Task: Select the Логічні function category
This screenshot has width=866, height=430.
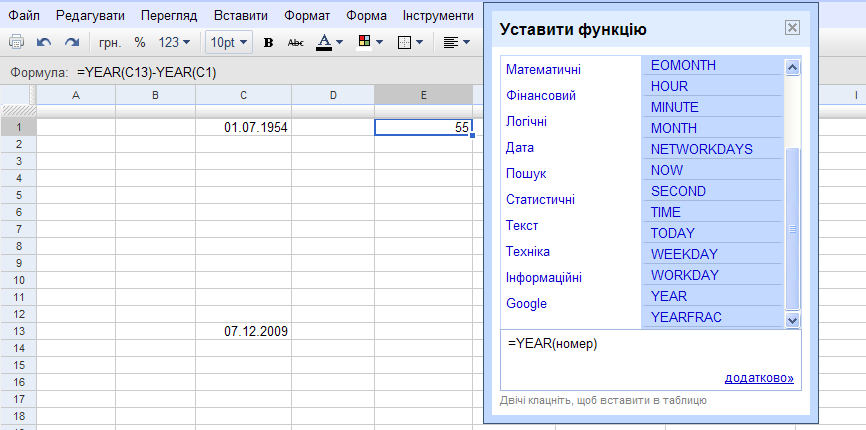Action: pyautogui.click(x=526, y=121)
